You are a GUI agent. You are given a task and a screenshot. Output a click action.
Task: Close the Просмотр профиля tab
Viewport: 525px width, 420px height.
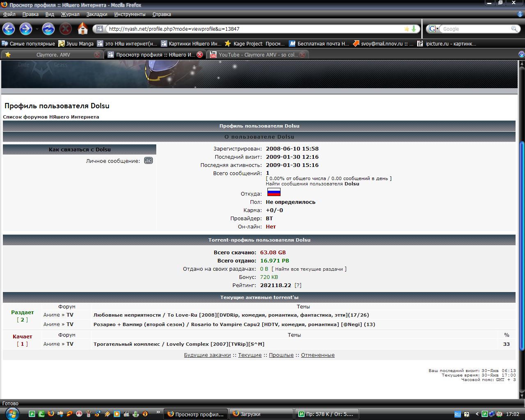click(200, 55)
